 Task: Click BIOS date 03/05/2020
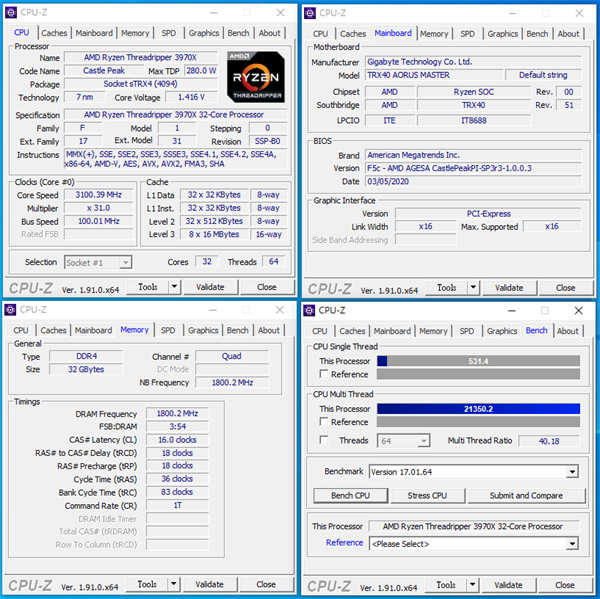[x=473, y=181]
